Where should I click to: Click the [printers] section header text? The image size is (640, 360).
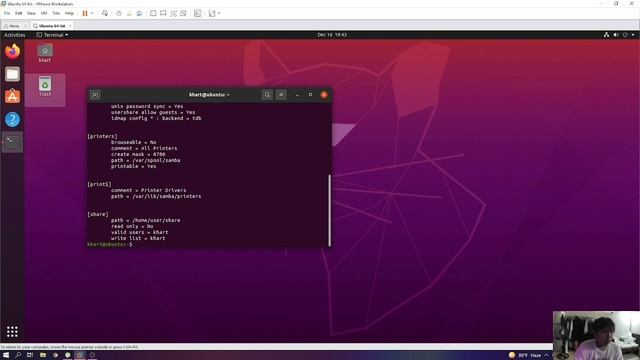(102, 136)
